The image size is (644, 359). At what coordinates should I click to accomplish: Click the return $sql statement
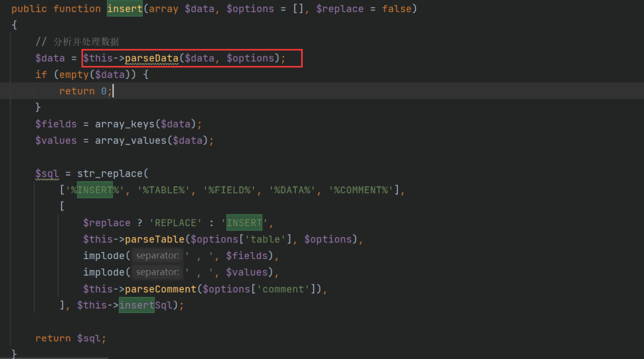point(70,338)
